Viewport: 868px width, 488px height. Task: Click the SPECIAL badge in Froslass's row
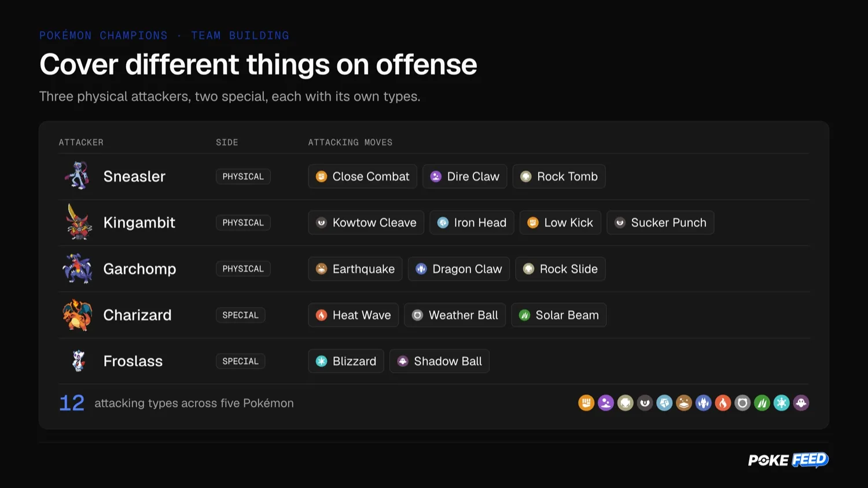point(241,361)
